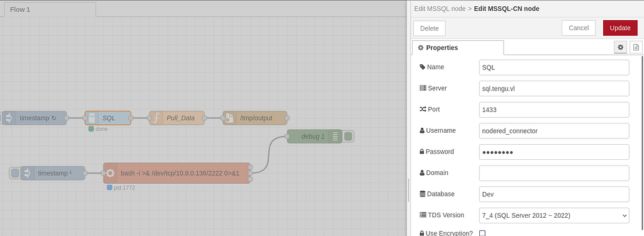Viewport: 644px width, 236px height.
Task: Select the bash reverse shell exec node
Action: (177, 173)
